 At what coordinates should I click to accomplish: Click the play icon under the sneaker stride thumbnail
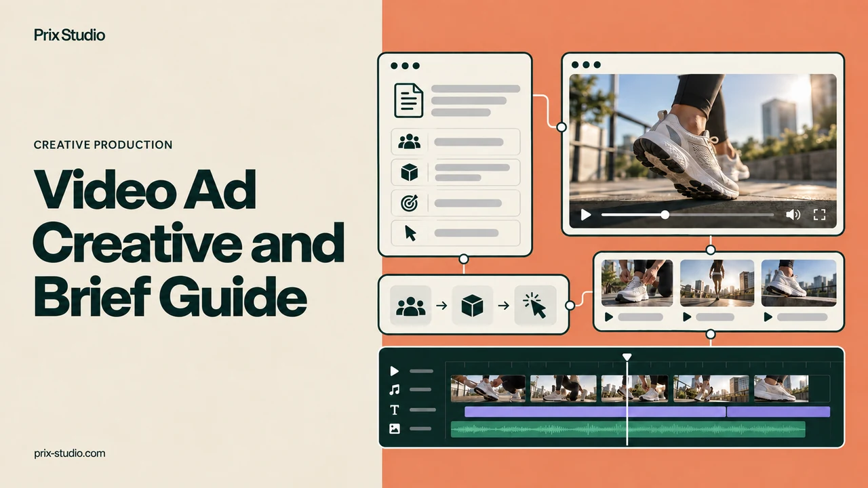coord(768,317)
